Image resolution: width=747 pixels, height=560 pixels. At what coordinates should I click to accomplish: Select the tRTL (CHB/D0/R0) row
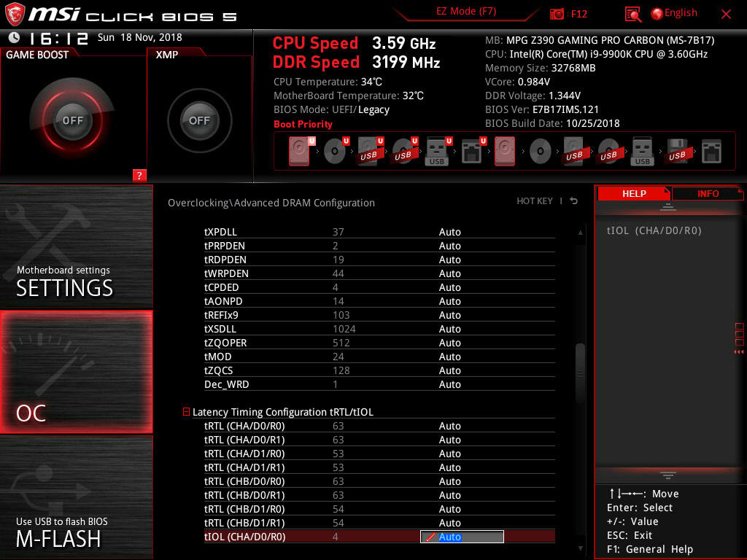(379, 481)
